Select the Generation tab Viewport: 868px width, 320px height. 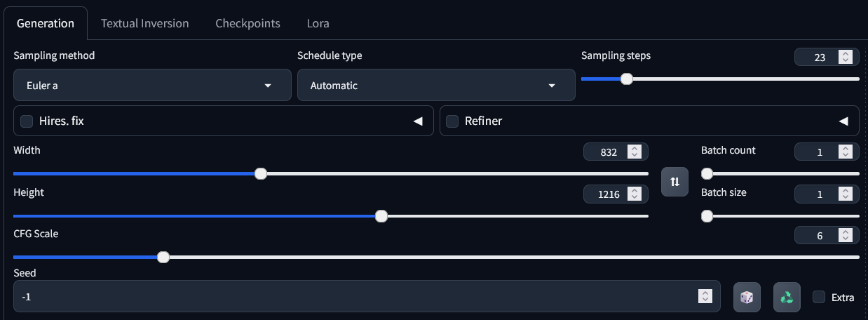[46, 23]
